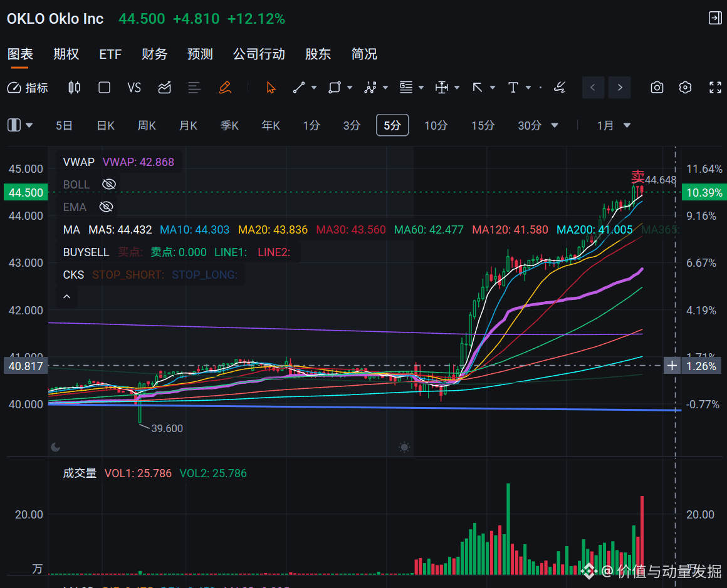Click the moon night session marker
The height and width of the screenshot is (588, 727).
[x=55, y=447]
